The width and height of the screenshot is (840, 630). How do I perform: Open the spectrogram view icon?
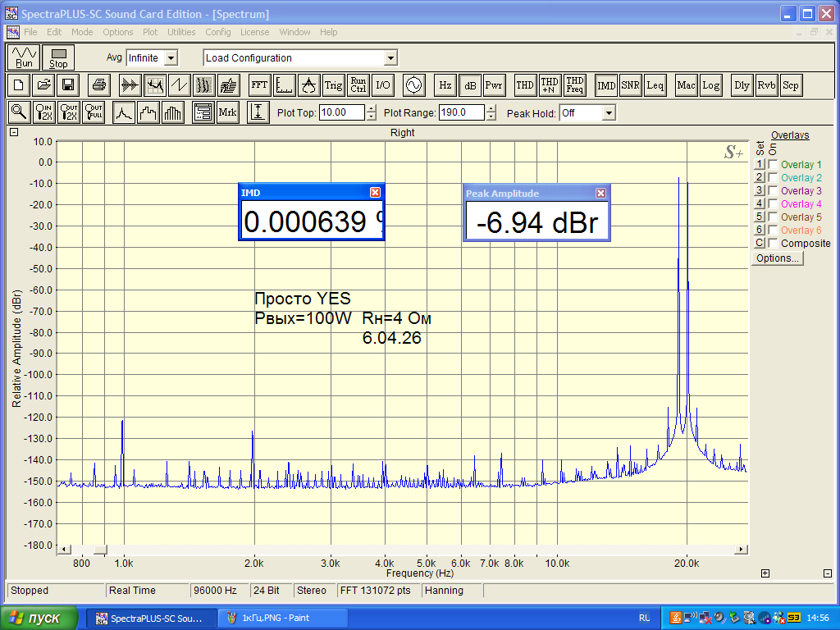[x=204, y=85]
